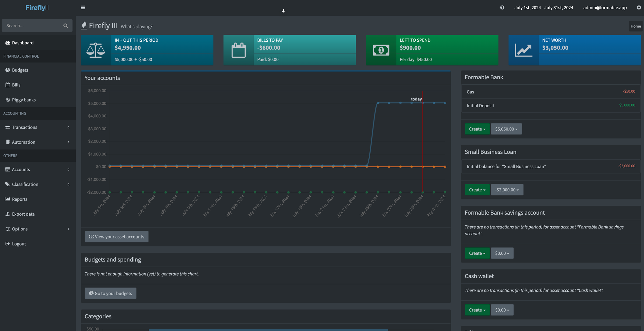The height and width of the screenshot is (331, 644).
Task: Click View your asset accounts
Action: click(x=116, y=236)
